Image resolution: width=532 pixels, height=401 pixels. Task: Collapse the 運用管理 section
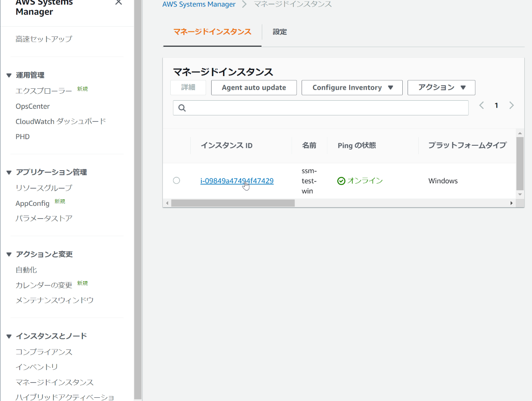[x=9, y=75]
